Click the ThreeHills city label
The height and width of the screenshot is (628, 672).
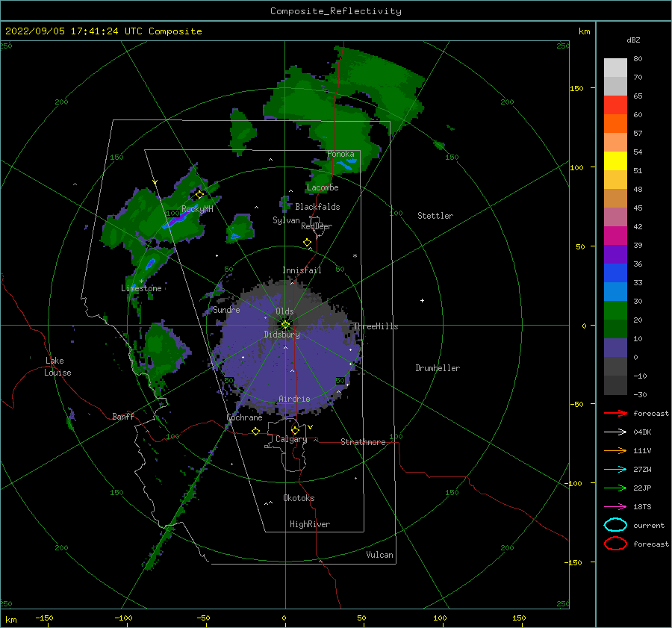tap(376, 326)
